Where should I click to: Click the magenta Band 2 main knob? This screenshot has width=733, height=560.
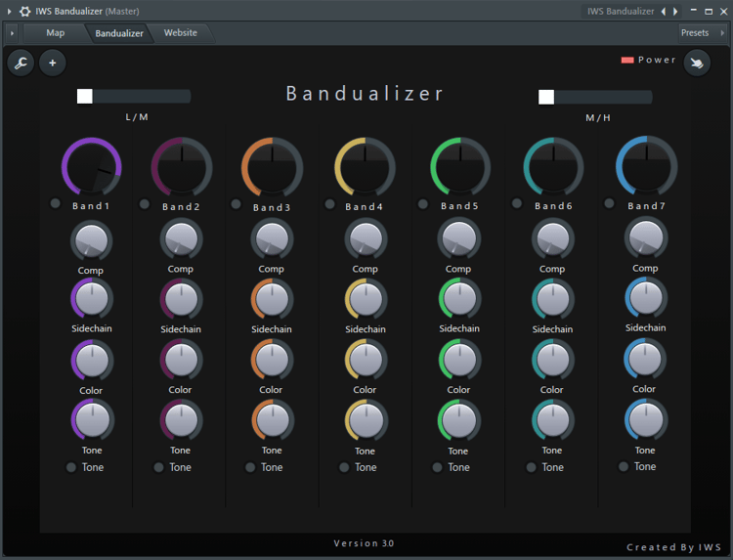(x=182, y=166)
